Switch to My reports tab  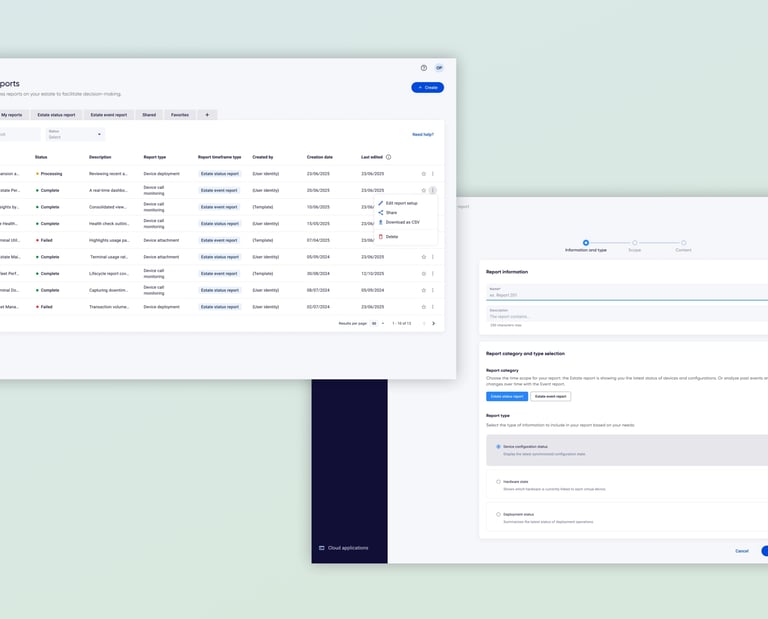[x=12, y=115]
